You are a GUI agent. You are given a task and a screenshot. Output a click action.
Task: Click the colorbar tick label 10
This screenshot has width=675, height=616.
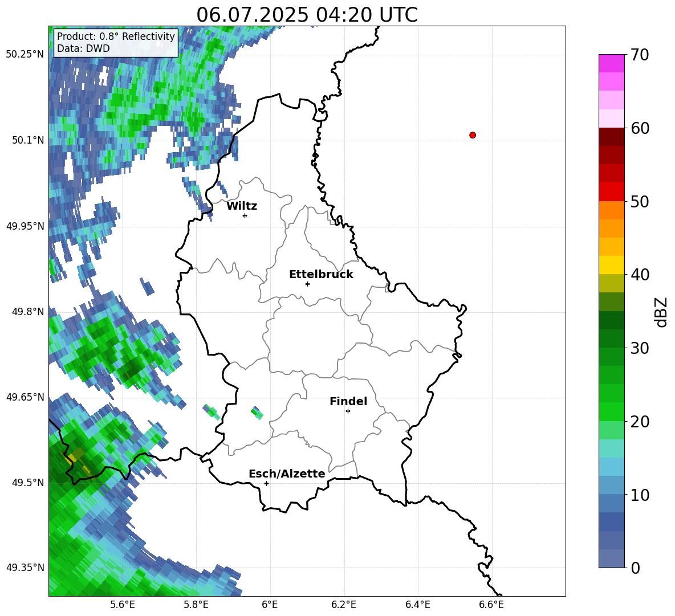pyautogui.click(x=640, y=495)
